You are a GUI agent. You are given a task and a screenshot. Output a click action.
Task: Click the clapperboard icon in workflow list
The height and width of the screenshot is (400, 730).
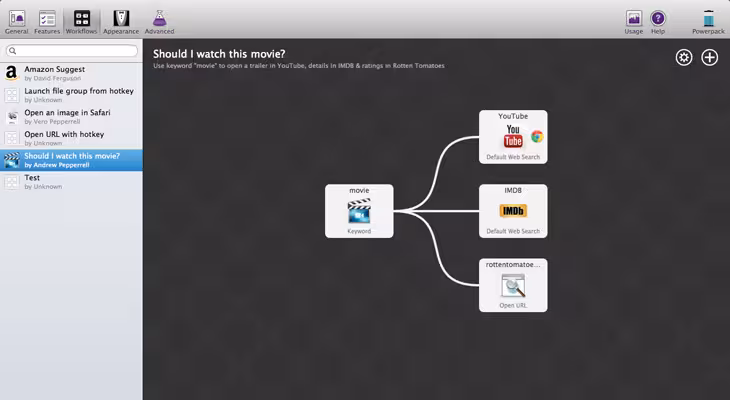tap(12, 160)
